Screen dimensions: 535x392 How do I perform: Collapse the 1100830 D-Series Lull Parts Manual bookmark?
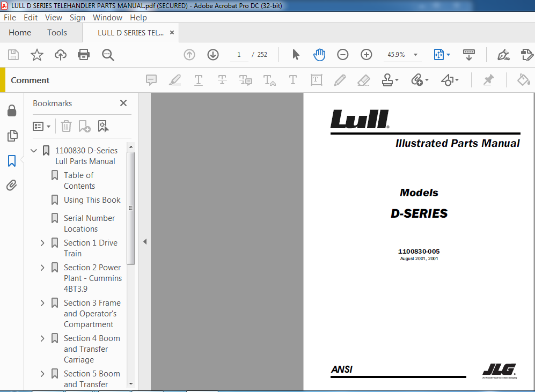pos(34,150)
